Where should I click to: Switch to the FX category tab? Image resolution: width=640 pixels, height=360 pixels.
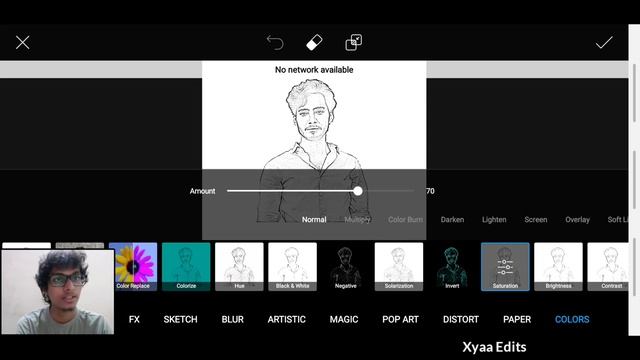click(x=134, y=320)
